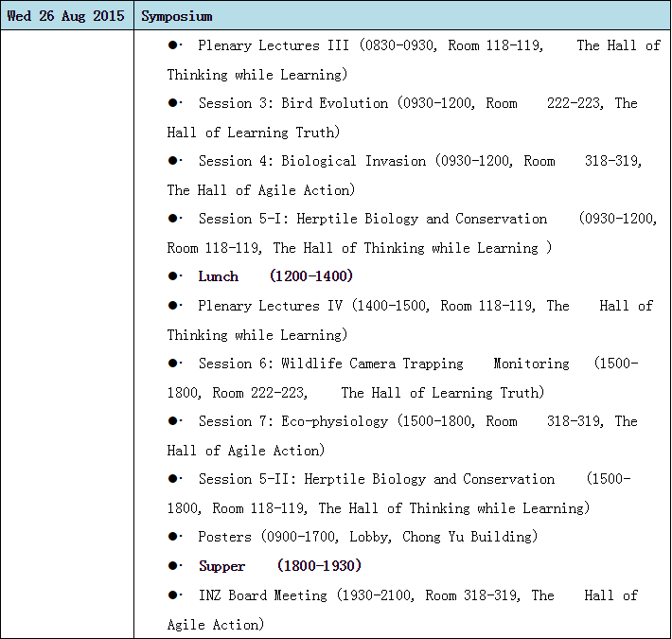672x639 pixels.
Task: Click the bold "Supper" entry
Action: (x=221, y=566)
